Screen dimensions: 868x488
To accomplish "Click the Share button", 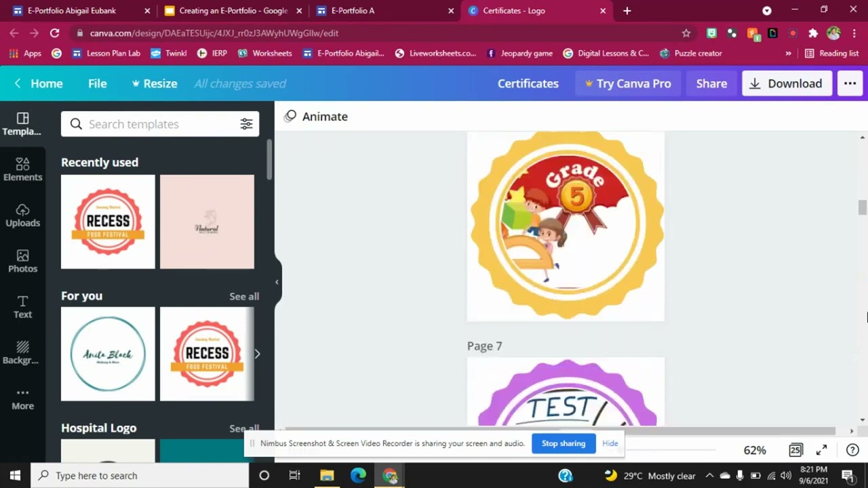I will (x=711, y=83).
